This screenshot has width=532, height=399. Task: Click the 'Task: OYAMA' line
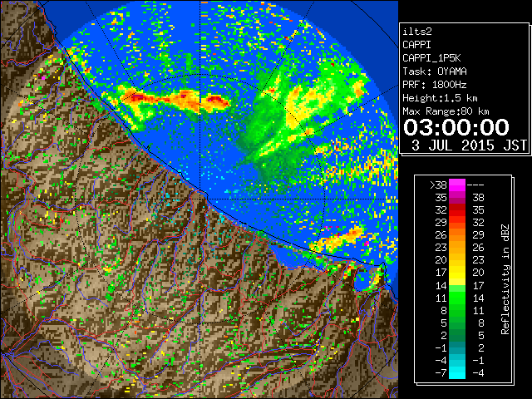pyautogui.click(x=435, y=71)
